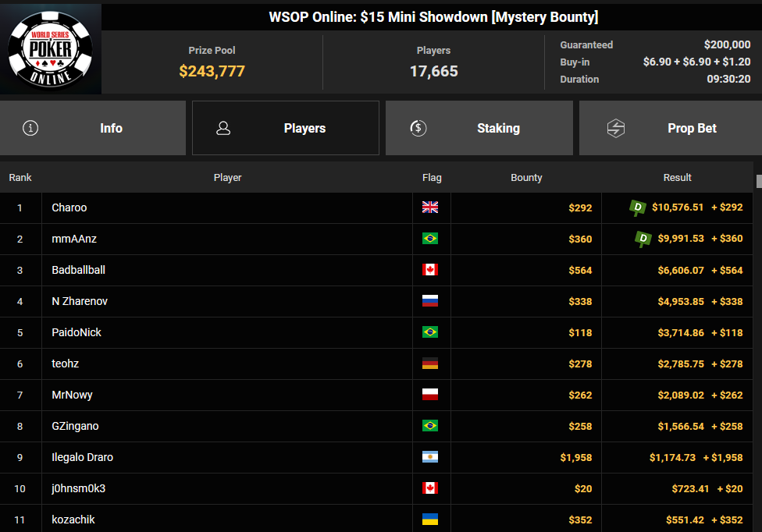This screenshot has width=762, height=532.
Task: Select player name mmAAnz
Action: coord(74,239)
